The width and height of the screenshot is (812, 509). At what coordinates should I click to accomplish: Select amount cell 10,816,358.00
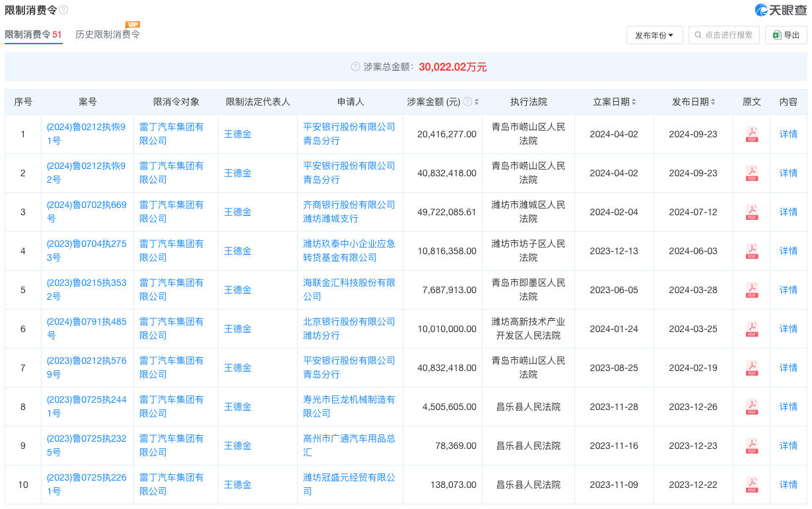point(447,251)
